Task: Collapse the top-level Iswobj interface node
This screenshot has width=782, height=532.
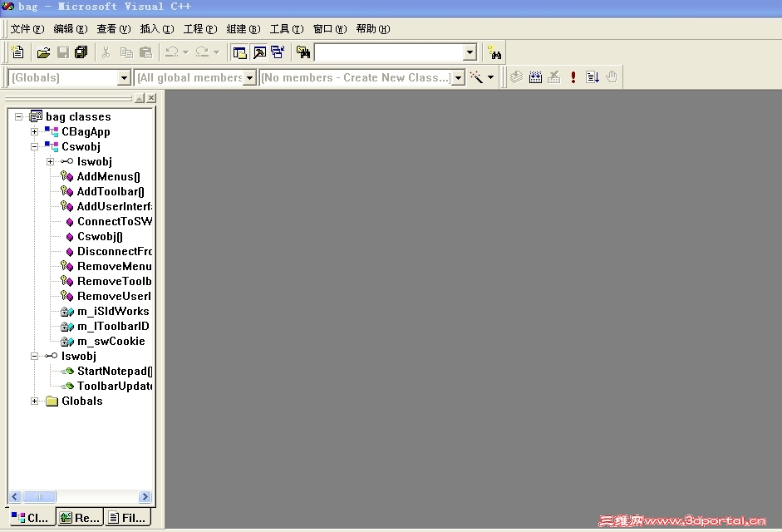Action: click(x=34, y=357)
